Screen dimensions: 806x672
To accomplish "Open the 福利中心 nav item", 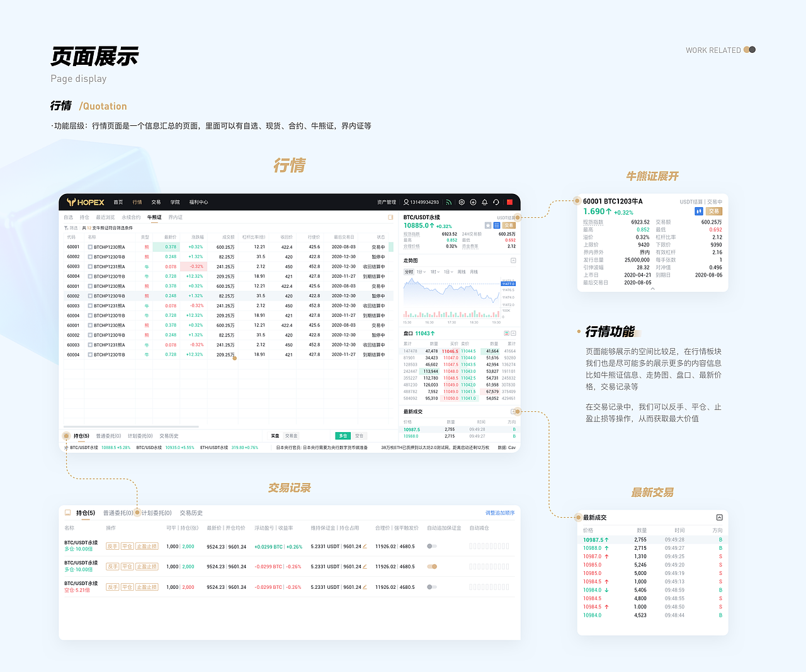I will 198,202.
